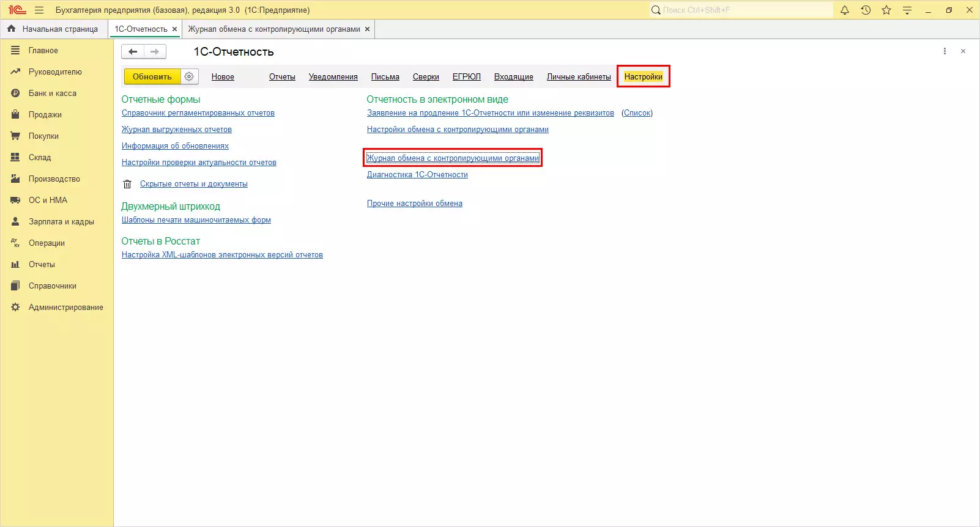Click the Администрирование gear icon
The image size is (980, 527).
15,307
